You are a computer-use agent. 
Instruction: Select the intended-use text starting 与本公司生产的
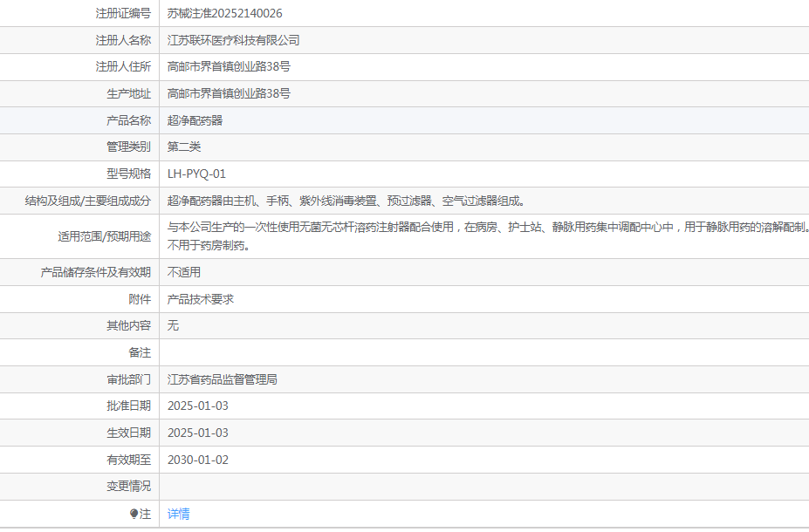click(x=488, y=236)
